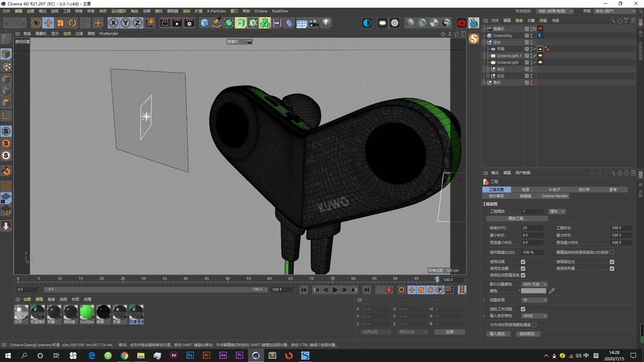644x362 pixels.
Task: Switch to texture mode checkered cube icon
Action: coord(6,66)
